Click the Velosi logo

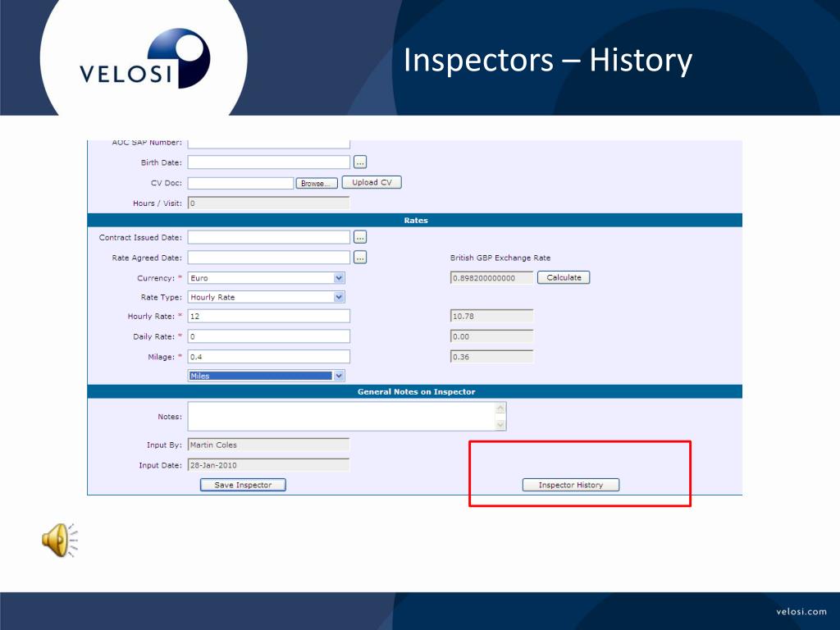(x=144, y=59)
